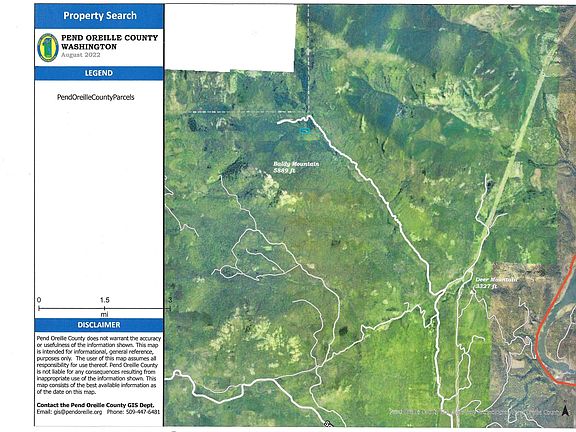Click the Property Search header
The height and width of the screenshot is (432, 576).
coord(100,16)
